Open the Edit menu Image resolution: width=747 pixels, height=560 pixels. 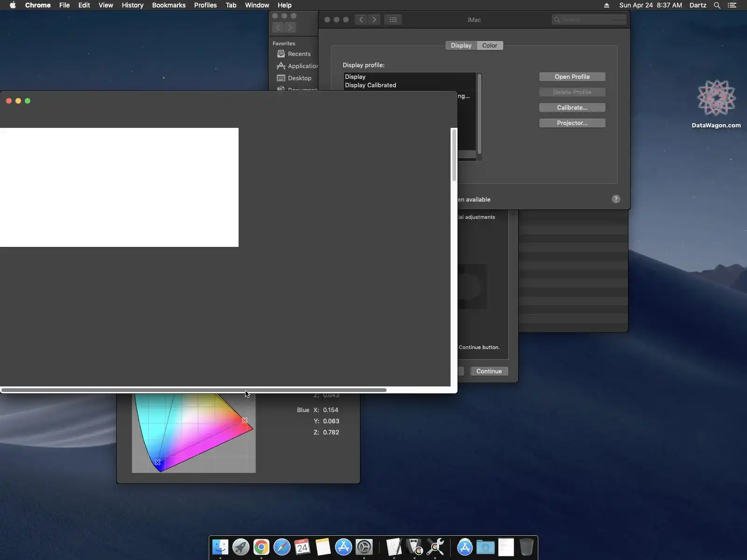(84, 5)
